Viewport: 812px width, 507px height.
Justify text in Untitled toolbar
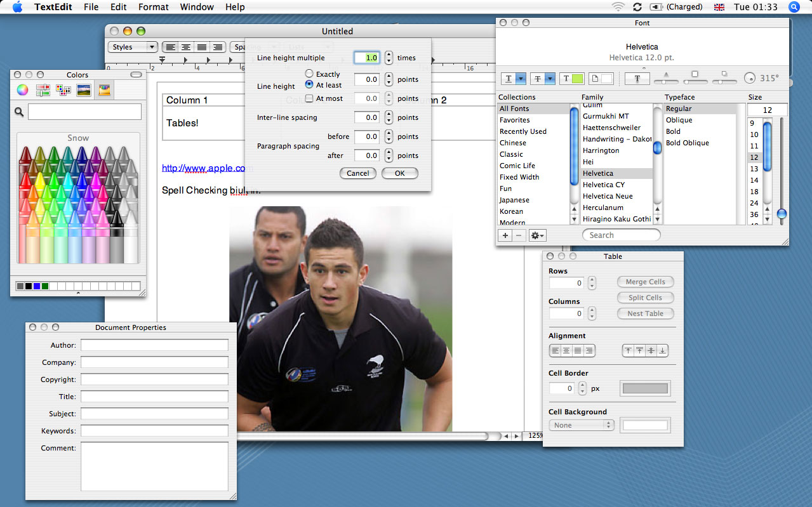coord(202,47)
